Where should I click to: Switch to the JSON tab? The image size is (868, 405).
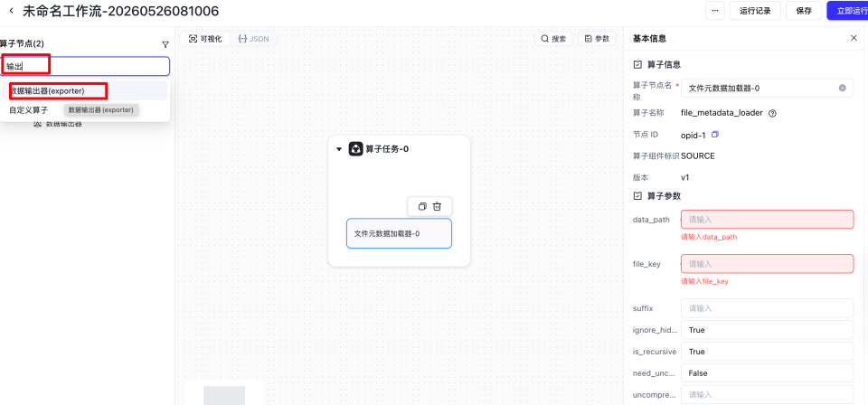coord(253,39)
